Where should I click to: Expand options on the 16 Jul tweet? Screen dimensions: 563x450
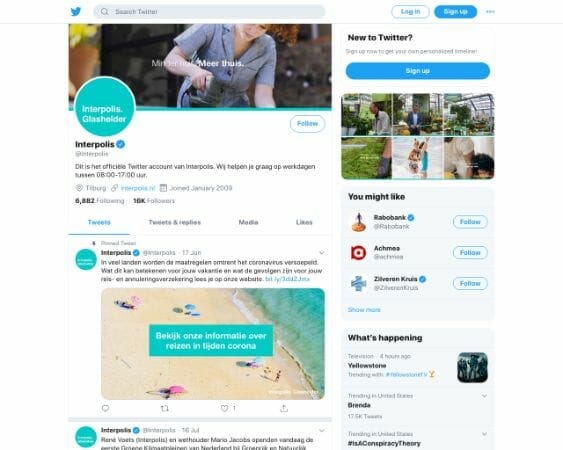(321, 430)
